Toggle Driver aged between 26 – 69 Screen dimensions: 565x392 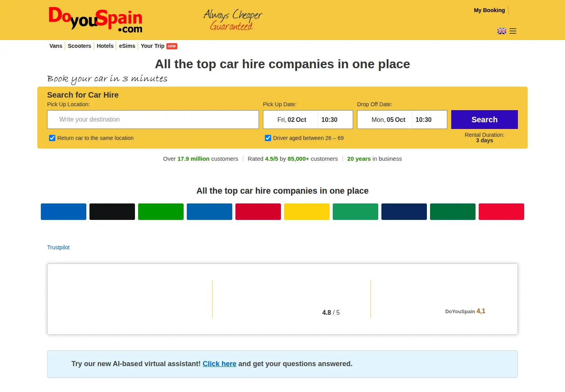268,138
